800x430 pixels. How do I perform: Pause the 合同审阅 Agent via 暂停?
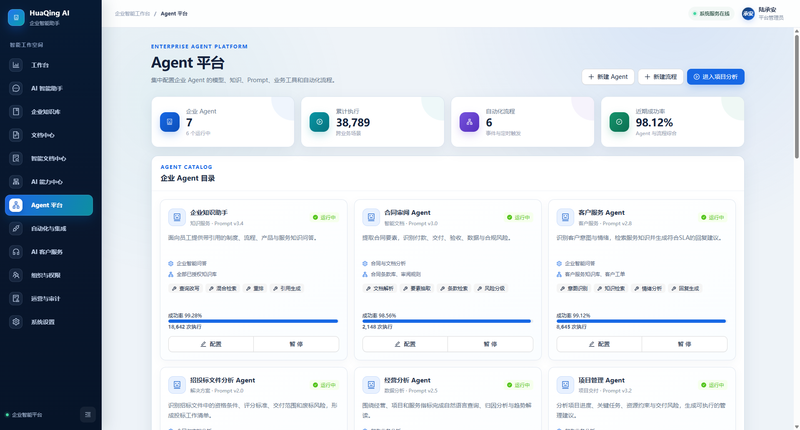coord(490,344)
